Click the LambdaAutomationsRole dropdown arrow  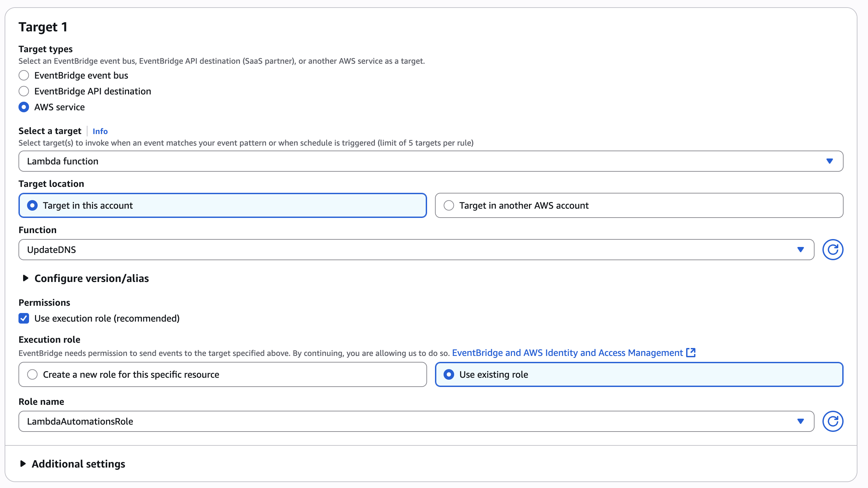point(800,421)
